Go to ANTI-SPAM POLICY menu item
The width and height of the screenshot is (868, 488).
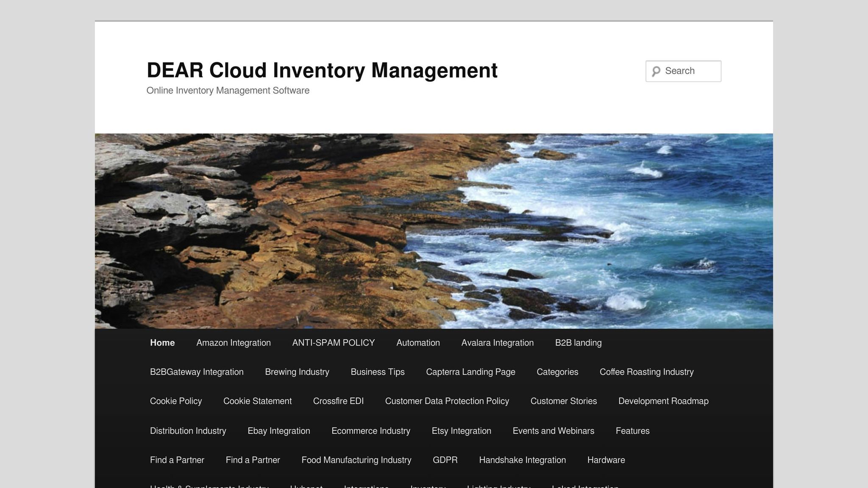(333, 343)
